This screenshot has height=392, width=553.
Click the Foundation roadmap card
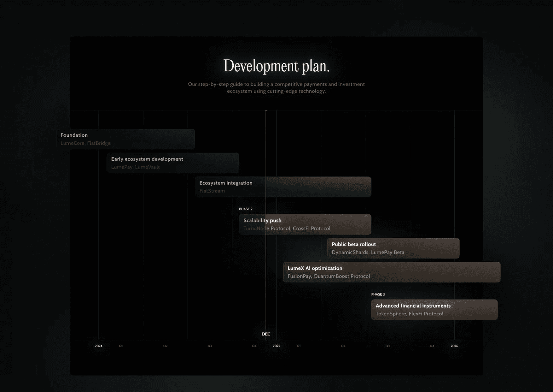coord(126,139)
